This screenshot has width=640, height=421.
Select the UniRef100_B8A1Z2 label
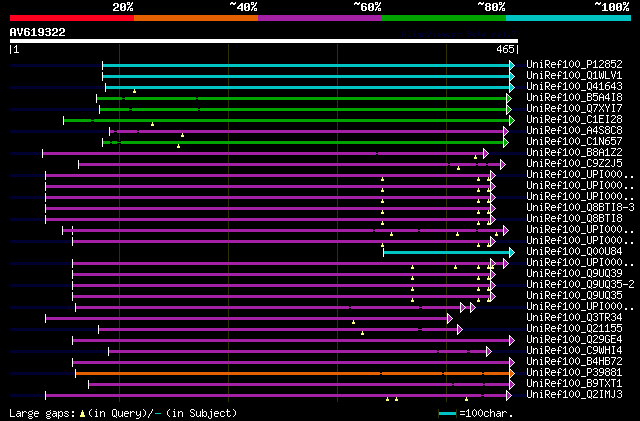click(x=574, y=153)
